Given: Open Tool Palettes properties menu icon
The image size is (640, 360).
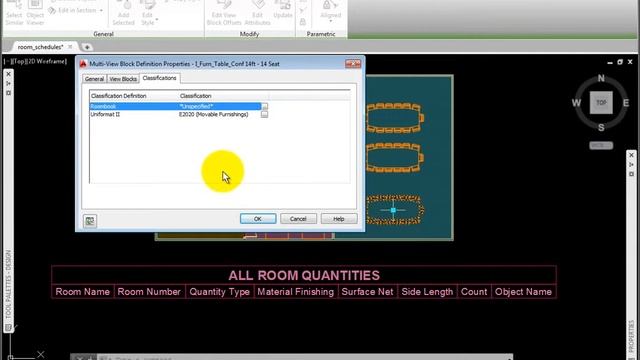Looking at the screenshot, I should click(x=9, y=93).
